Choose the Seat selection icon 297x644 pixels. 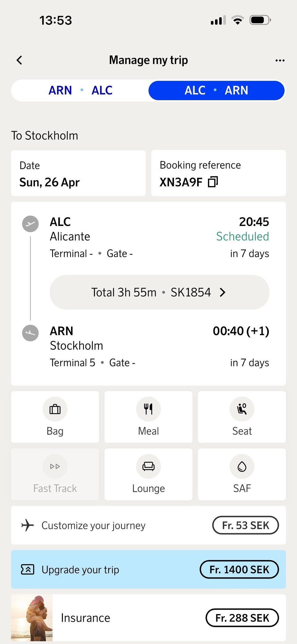coord(242,409)
